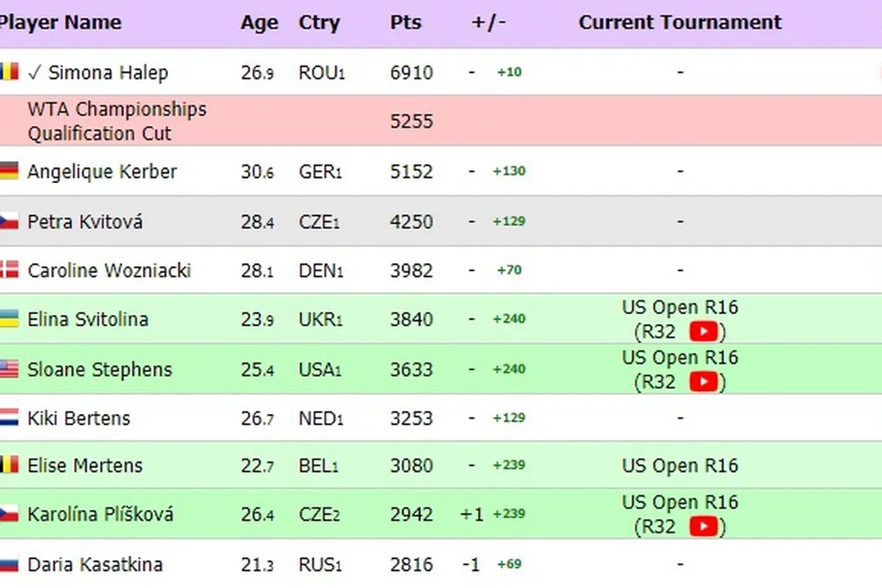Screen dimensions: 882x588
Task: Open Simona Halep's player profile link
Action: (108, 72)
